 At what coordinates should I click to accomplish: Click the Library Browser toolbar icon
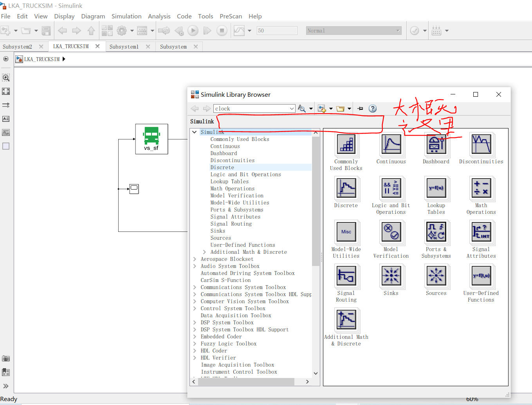tap(107, 31)
